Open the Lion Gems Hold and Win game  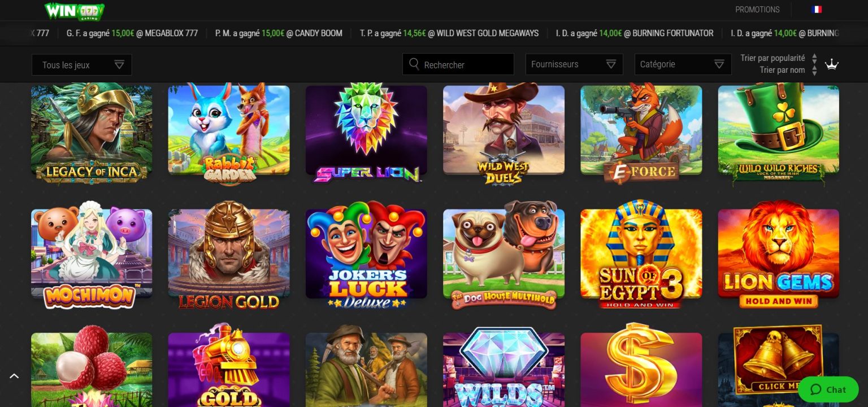[x=779, y=254]
